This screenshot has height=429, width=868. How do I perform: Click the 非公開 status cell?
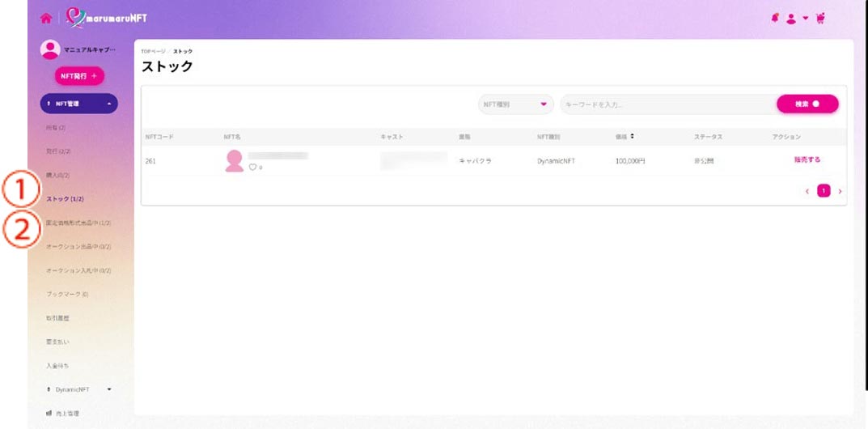click(704, 161)
